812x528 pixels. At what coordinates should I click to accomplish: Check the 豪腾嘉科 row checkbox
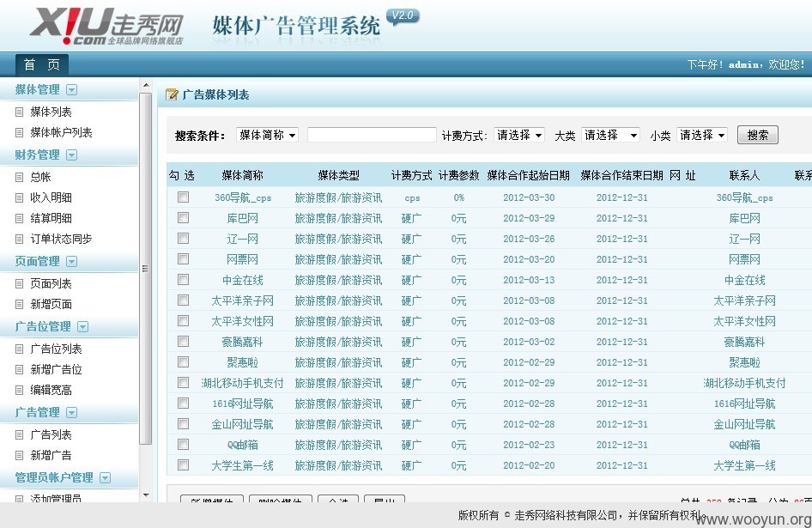(183, 342)
